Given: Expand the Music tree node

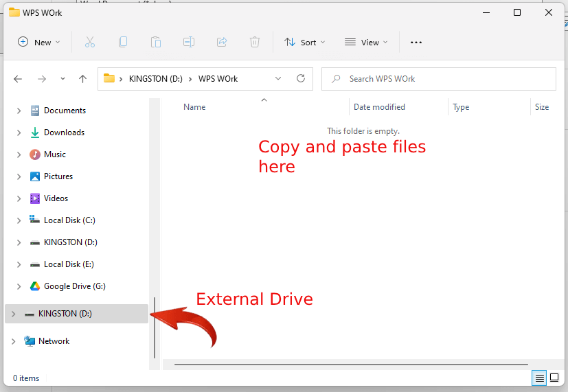Looking at the screenshot, I should click(x=19, y=155).
